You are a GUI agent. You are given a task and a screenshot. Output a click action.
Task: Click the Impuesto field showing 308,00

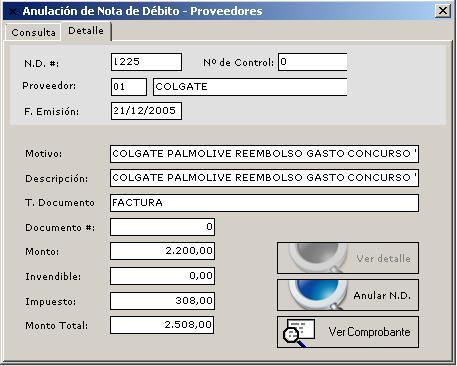coord(162,301)
